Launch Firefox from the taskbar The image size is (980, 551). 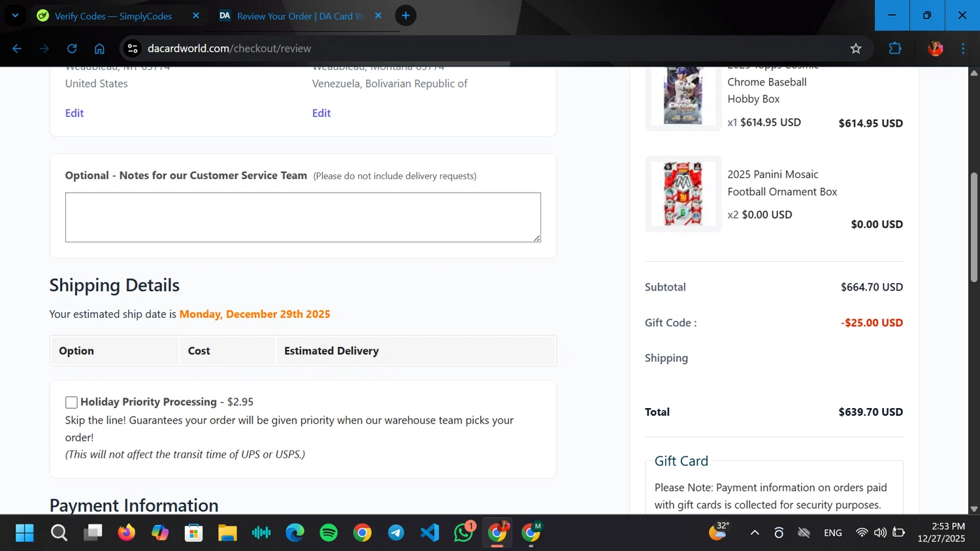[126, 533]
